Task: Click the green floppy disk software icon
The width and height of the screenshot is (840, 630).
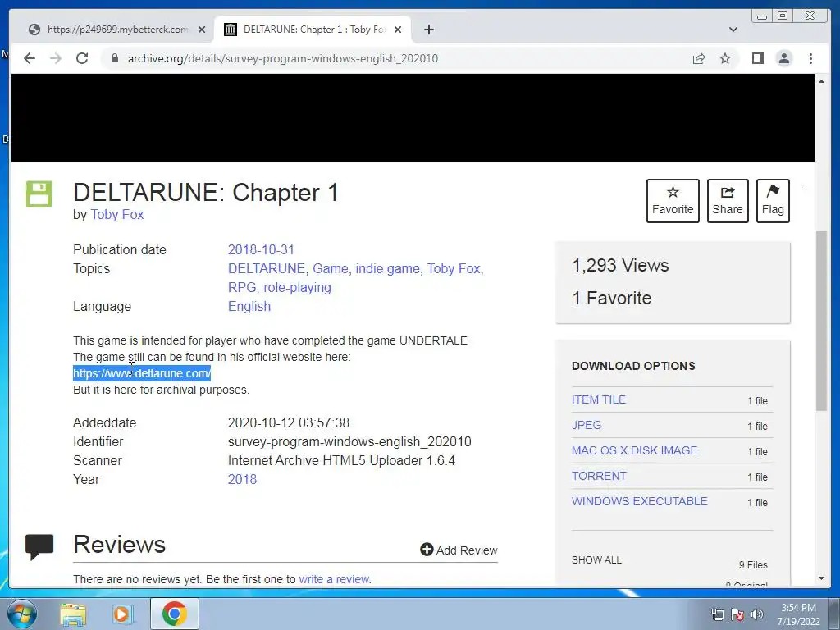Action: pos(39,194)
